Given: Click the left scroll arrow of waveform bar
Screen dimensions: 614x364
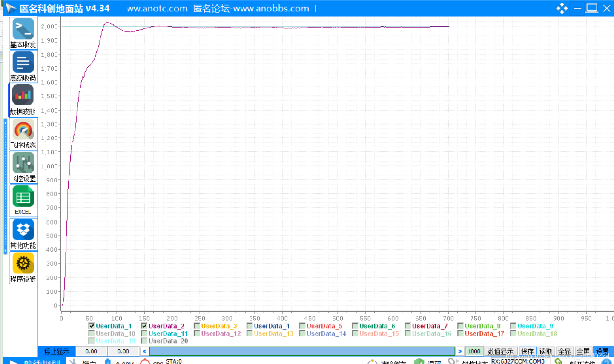Looking at the screenshot, I should click(145, 351).
